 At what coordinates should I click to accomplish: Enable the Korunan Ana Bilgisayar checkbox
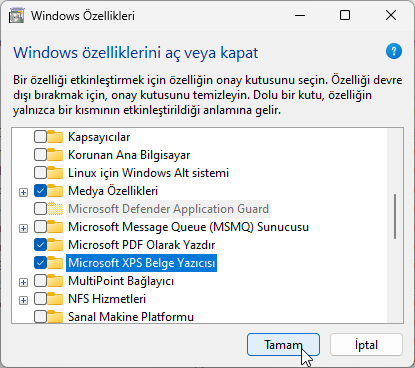click(x=40, y=155)
